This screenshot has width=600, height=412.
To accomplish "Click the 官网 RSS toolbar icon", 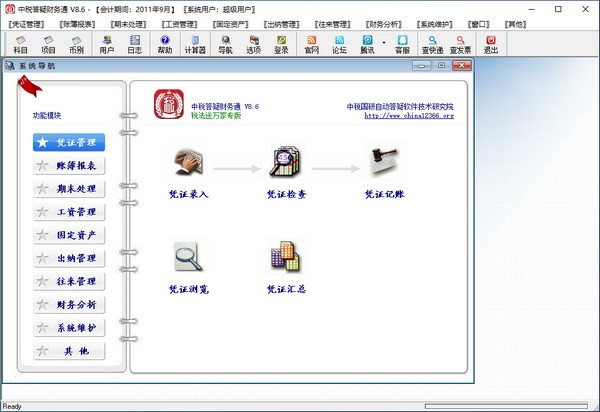I will pos(311,43).
